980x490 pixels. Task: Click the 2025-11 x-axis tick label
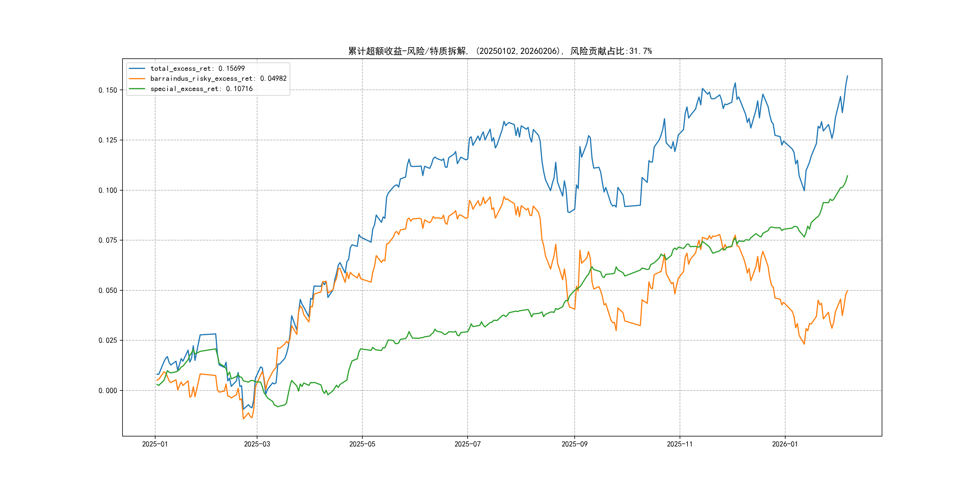(680, 444)
